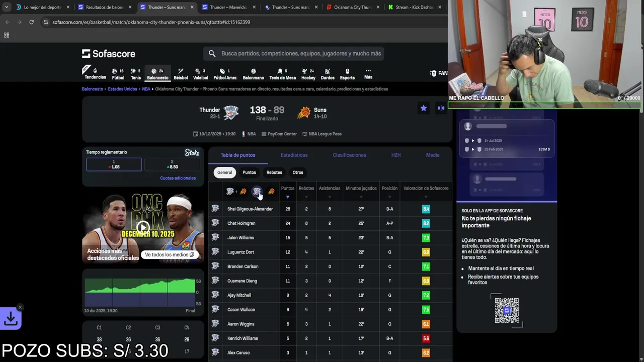Screen dimensions: 644x362
Task: Mark the match as favorite star
Action: pyautogui.click(x=424, y=108)
